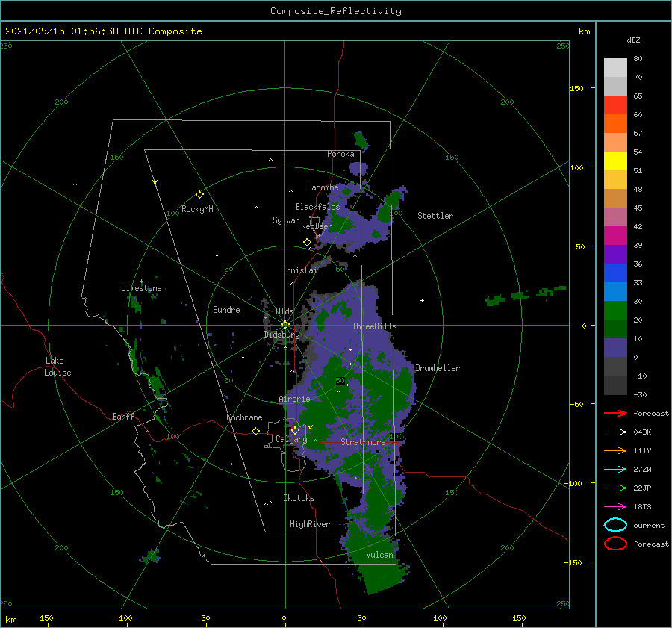Click the radar echo patch over Vulcan
Image resolution: width=672 pixels, height=628 pixels.
coord(377,562)
